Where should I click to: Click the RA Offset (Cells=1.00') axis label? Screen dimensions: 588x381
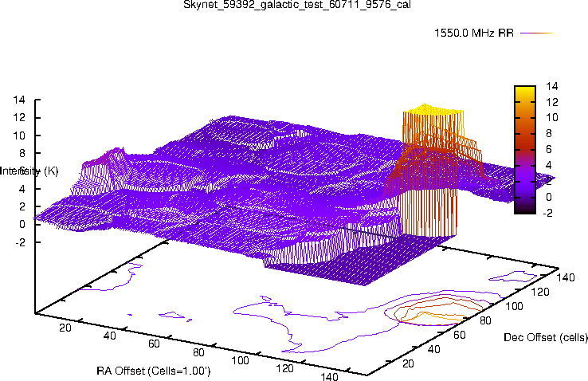154,371
